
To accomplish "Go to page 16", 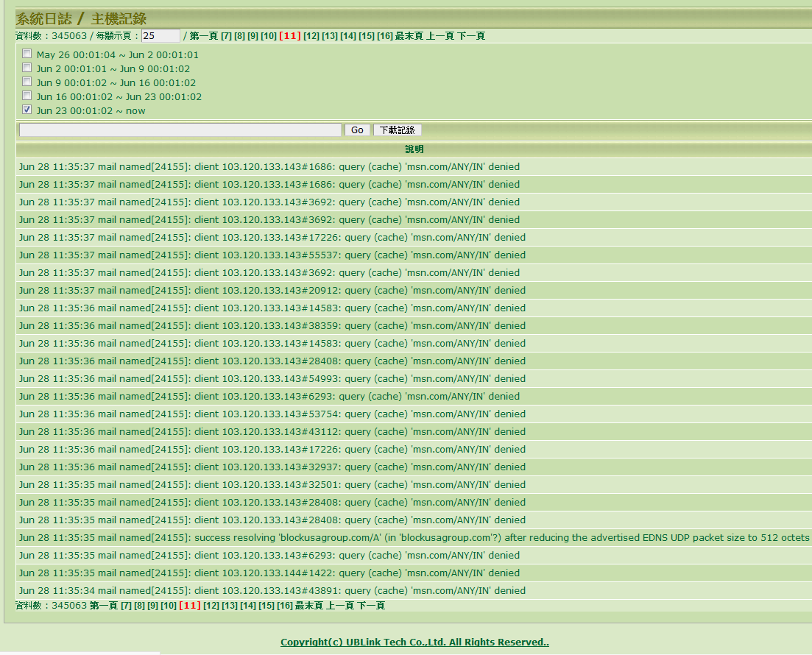I will (386, 35).
